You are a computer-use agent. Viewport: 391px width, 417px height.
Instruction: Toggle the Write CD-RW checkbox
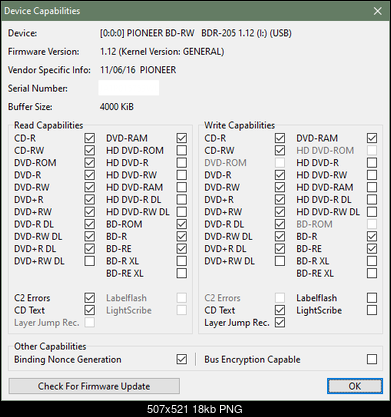pos(280,150)
